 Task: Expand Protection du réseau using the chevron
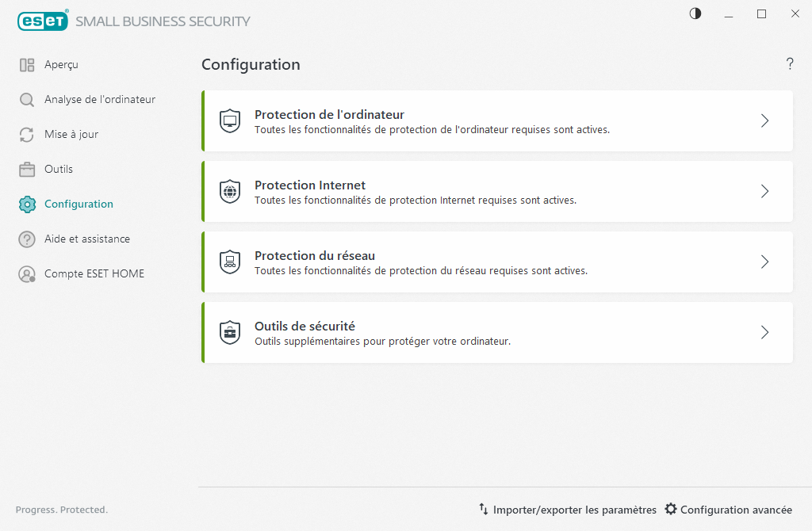764,262
